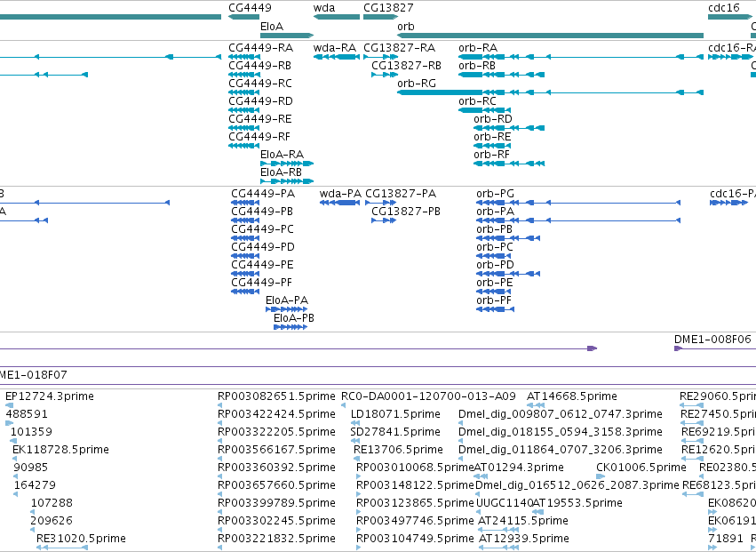This screenshot has height=552, width=756.
Task: Click EST entry 164279
Action: pyautogui.click(x=35, y=486)
